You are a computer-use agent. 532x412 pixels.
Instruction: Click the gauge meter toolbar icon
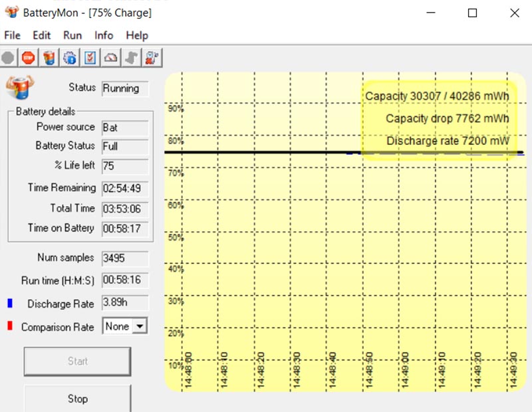tap(110, 58)
